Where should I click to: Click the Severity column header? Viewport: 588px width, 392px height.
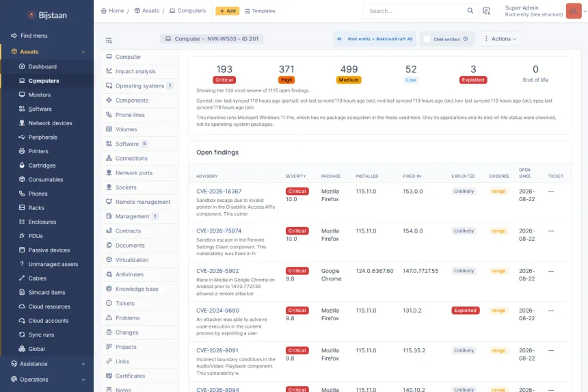(295, 177)
